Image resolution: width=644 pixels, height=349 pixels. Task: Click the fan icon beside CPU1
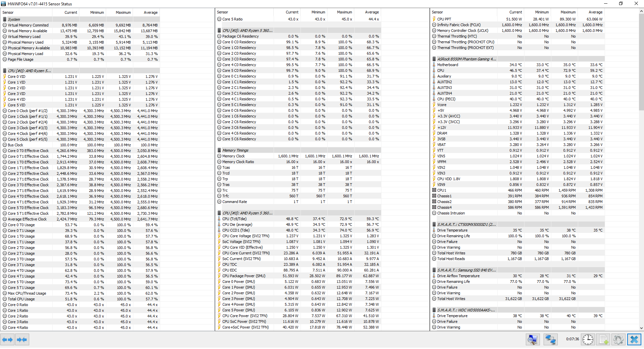pyautogui.click(x=434, y=190)
